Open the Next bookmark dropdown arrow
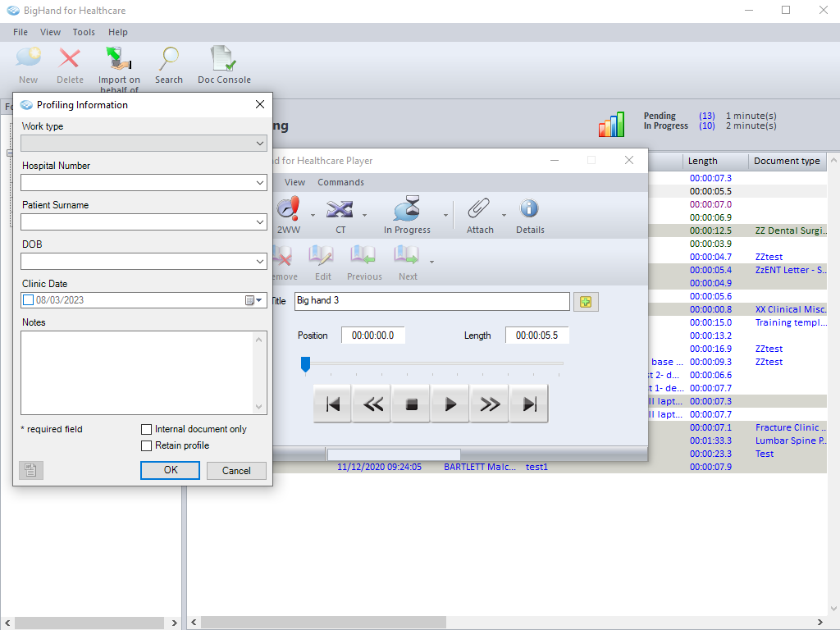 click(x=431, y=262)
